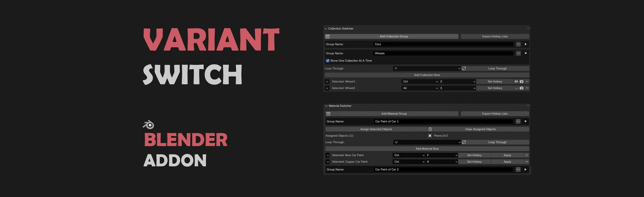Remove the Blue Car Paint row
Viewport: 644px width, 197px height.
pyautogui.click(x=527, y=155)
